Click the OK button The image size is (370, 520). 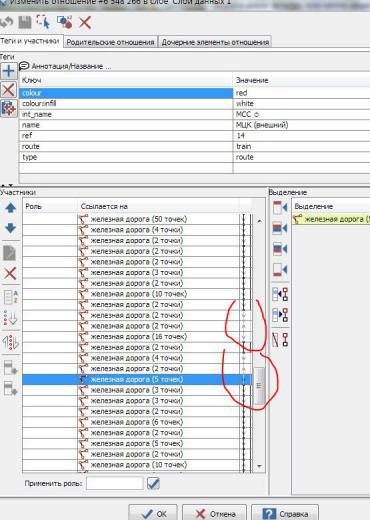[x=153, y=513]
